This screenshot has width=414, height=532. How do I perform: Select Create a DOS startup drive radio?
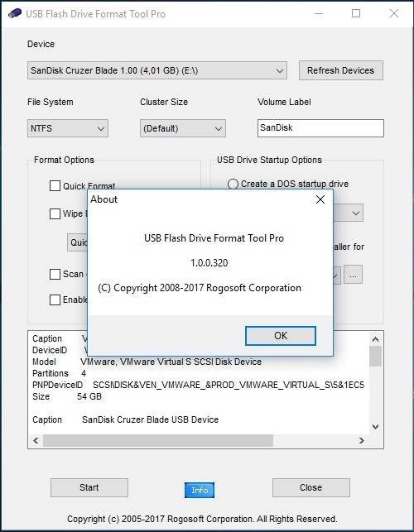coord(233,184)
